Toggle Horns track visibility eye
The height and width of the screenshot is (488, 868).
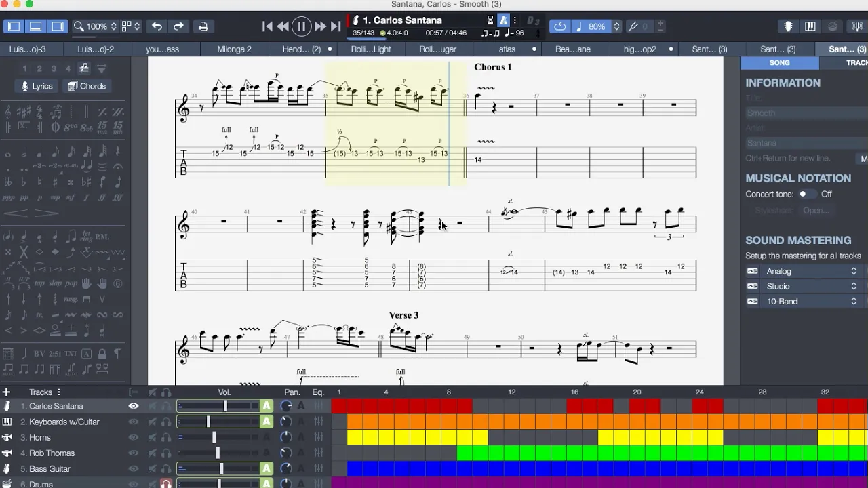134,437
